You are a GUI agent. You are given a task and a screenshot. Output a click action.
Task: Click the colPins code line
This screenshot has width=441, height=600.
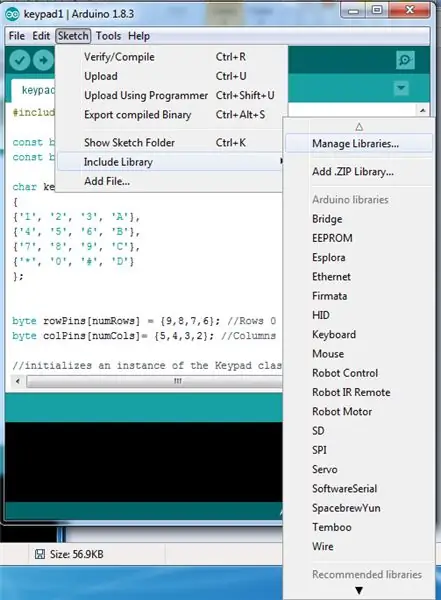coord(144,336)
